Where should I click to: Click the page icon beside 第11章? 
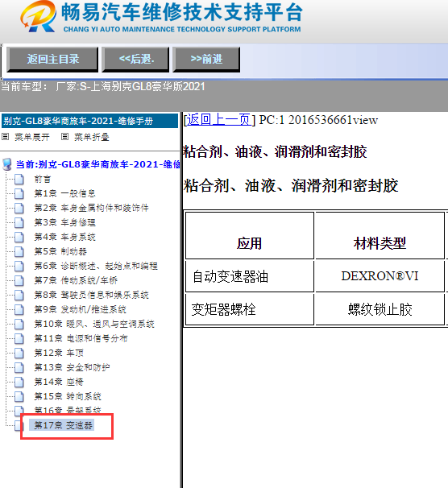point(19,338)
